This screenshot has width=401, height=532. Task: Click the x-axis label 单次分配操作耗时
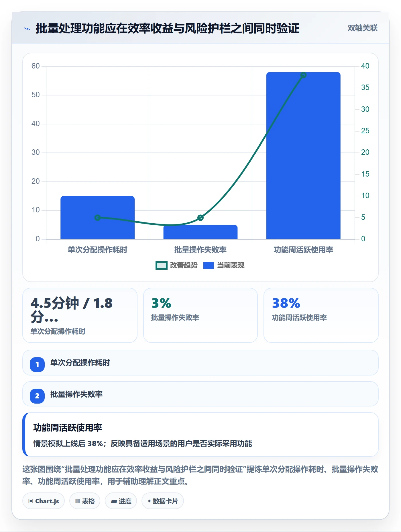(x=97, y=250)
